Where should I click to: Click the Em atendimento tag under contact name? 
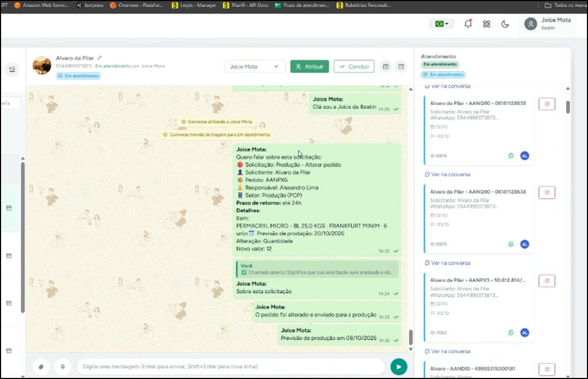coord(78,76)
